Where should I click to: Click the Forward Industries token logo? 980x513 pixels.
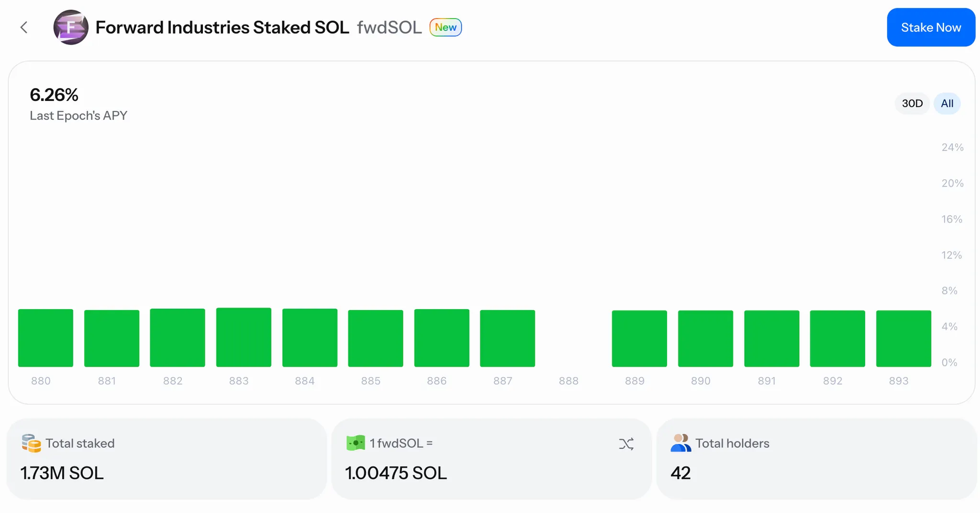[71, 27]
